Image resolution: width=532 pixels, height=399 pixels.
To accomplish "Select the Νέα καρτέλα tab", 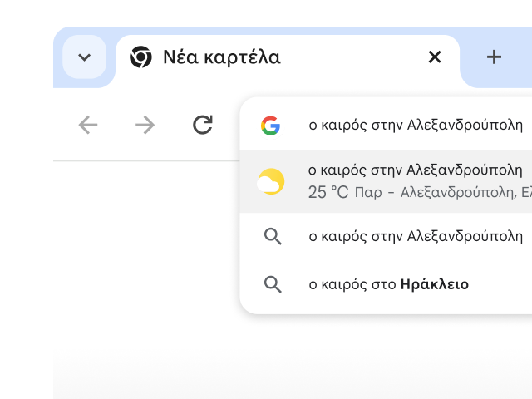I will [221, 57].
